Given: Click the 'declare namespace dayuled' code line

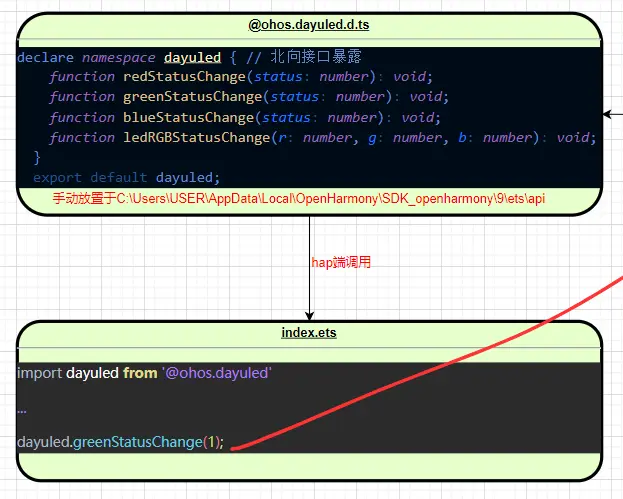Looking at the screenshot, I should 189,57.
